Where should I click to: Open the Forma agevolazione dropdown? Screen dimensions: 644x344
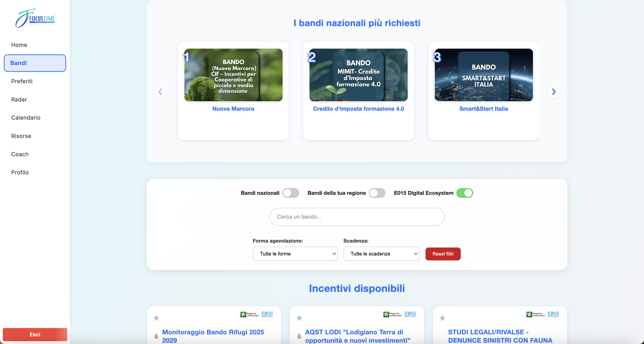295,254
